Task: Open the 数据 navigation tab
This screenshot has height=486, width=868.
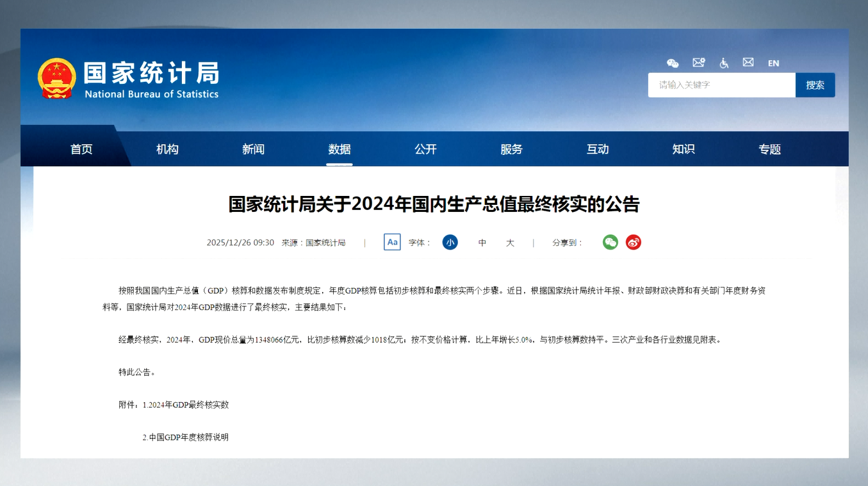Action: click(340, 149)
